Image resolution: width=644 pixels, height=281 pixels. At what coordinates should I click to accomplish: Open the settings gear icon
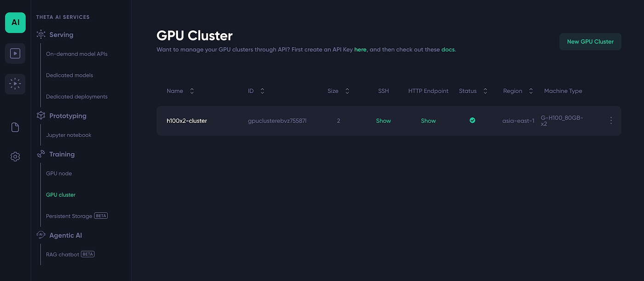click(15, 157)
